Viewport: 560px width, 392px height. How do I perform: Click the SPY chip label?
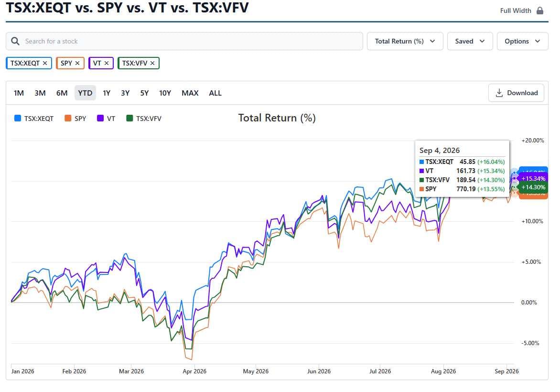pyautogui.click(x=66, y=63)
